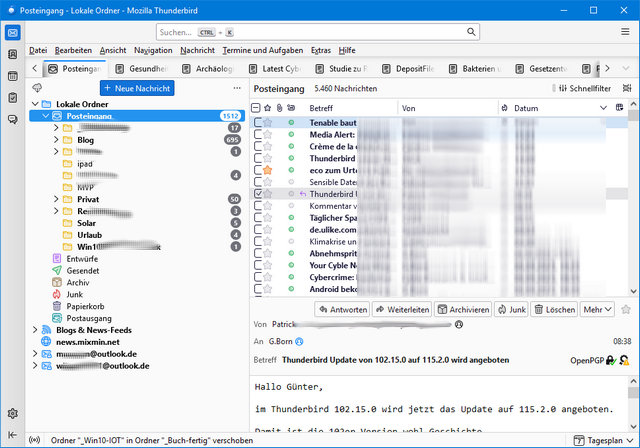This screenshot has height=448, width=640.
Task: Toggle read status of Sensible Daten message
Action: 291,182
